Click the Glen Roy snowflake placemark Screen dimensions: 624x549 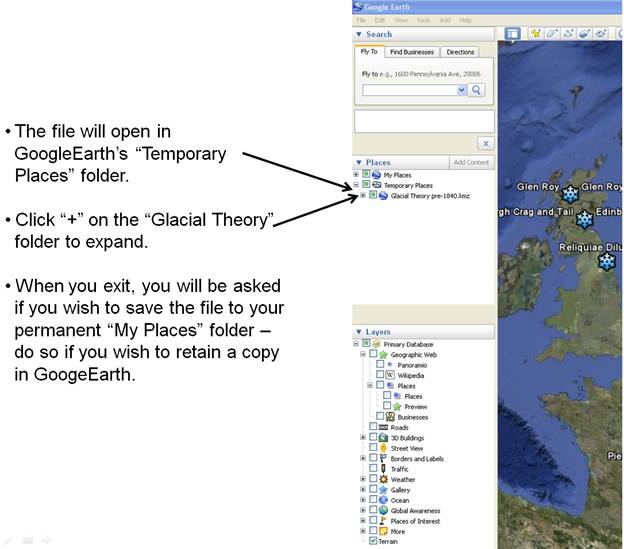tap(570, 193)
